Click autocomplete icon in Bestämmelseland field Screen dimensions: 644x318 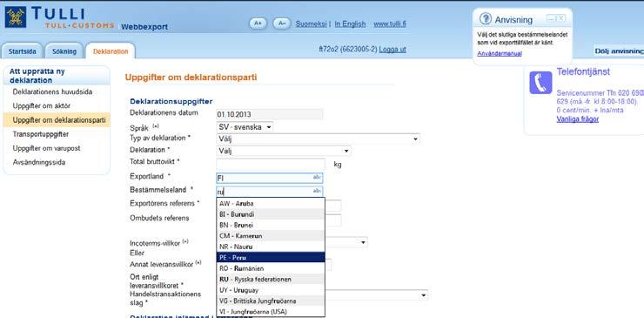point(317,191)
